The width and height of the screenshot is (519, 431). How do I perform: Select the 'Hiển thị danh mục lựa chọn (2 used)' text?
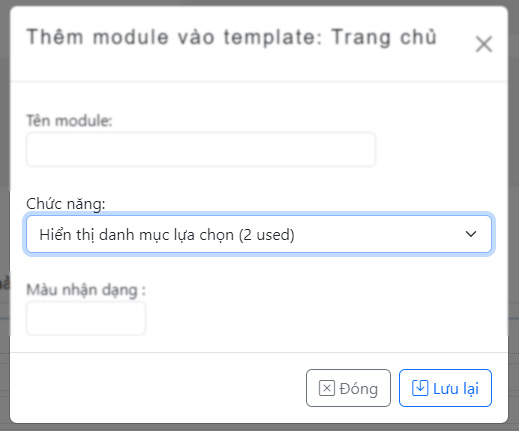(x=167, y=235)
